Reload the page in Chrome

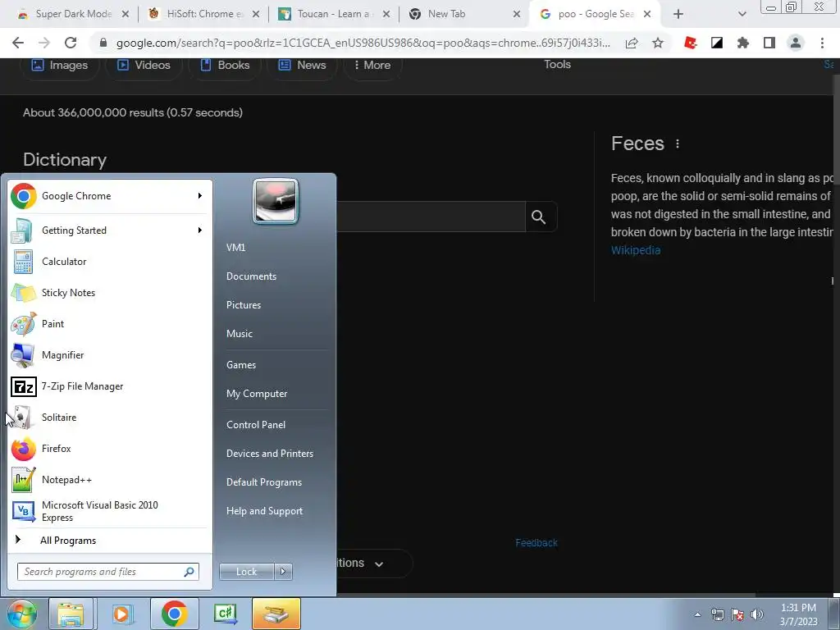(71, 43)
